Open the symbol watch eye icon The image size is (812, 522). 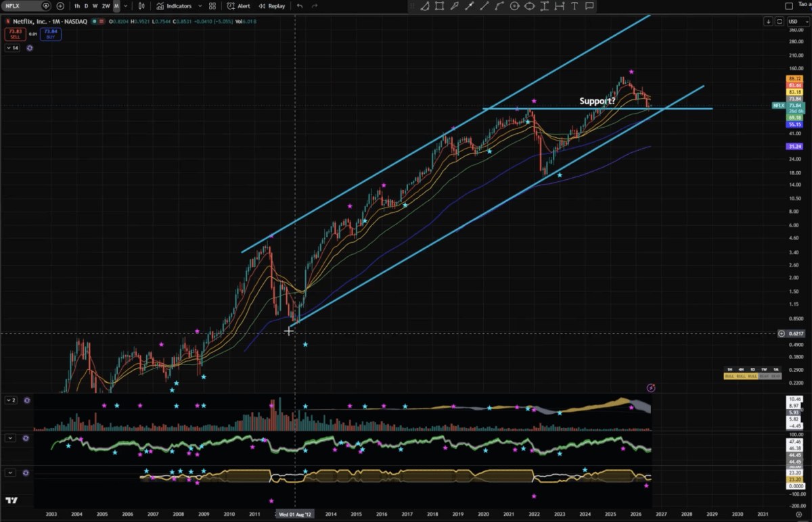[x=46, y=6]
